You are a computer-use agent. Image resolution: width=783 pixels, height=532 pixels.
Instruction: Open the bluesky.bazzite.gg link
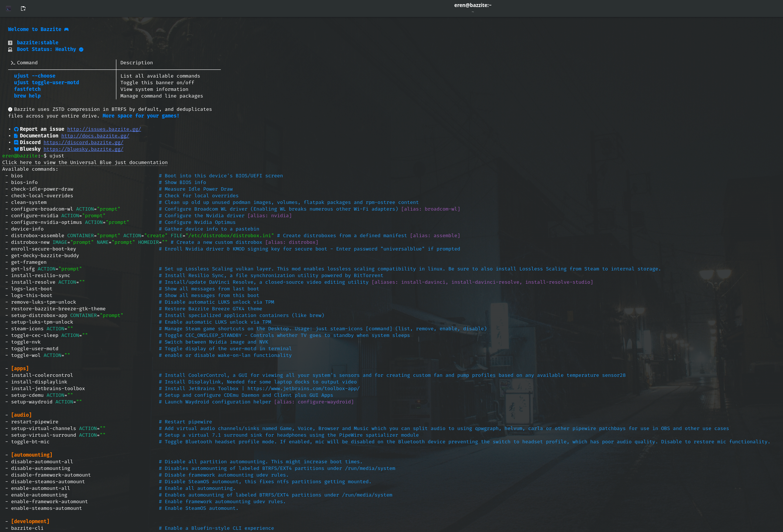coord(83,149)
